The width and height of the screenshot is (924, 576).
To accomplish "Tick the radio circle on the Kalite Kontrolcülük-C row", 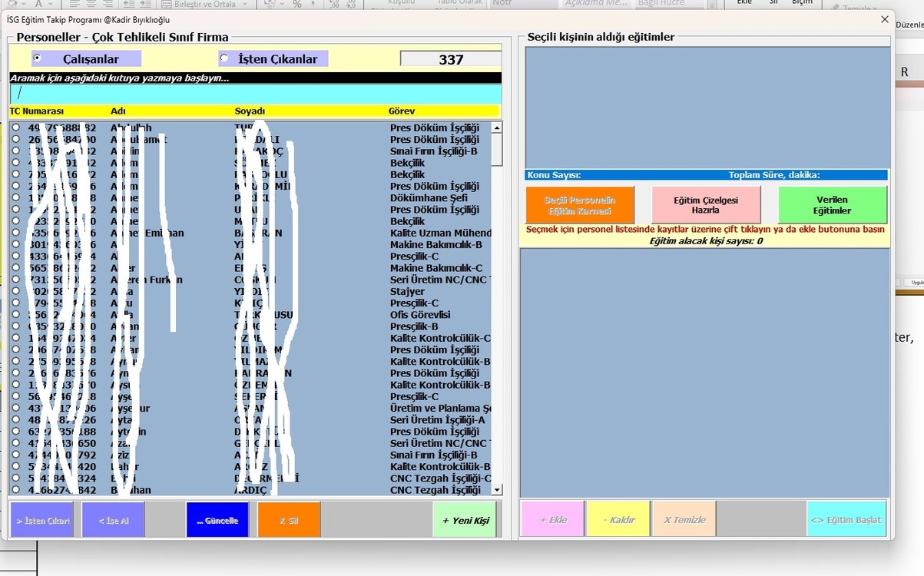I will (15, 338).
